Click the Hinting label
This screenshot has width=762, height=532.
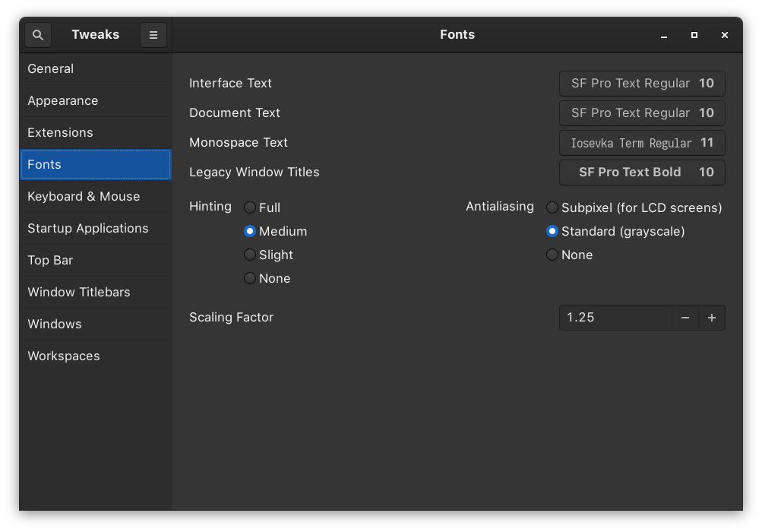(x=210, y=206)
